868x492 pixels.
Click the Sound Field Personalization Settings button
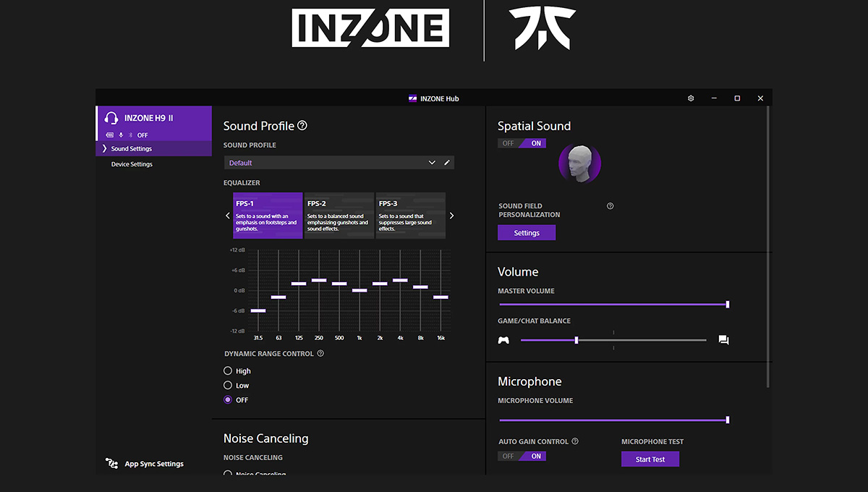(527, 233)
